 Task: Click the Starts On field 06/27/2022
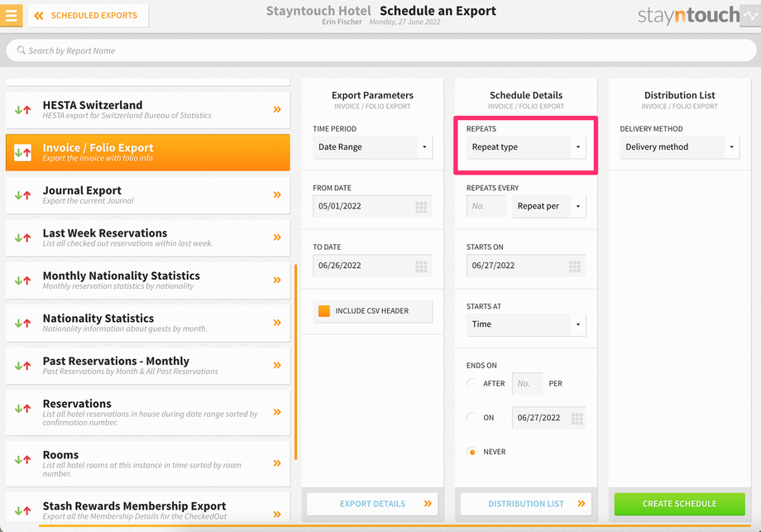click(x=525, y=266)
